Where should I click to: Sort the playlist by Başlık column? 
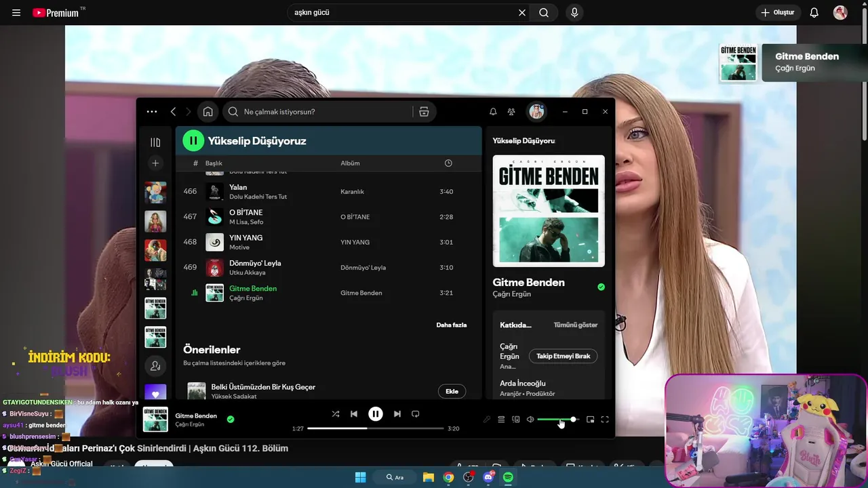click(214, 163)
